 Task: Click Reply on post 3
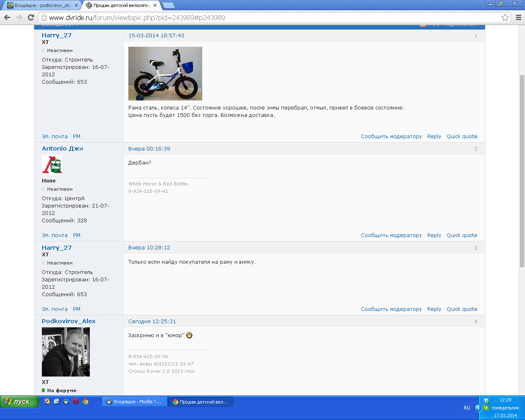[434, 309]
